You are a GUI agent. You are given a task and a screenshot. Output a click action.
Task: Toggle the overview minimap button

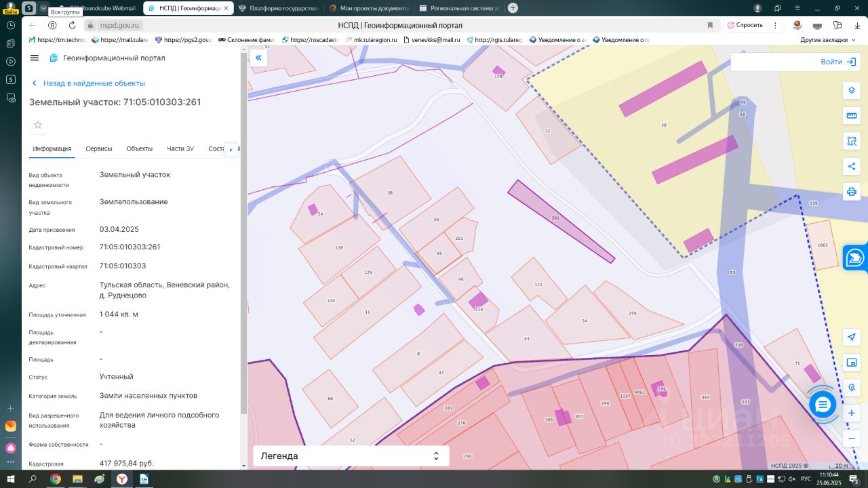(x=852, y=363)
